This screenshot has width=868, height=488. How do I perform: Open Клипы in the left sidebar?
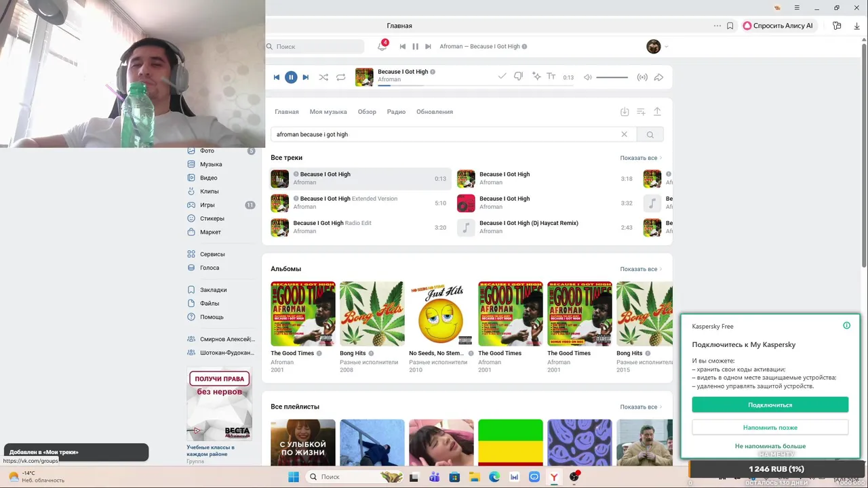210,191
